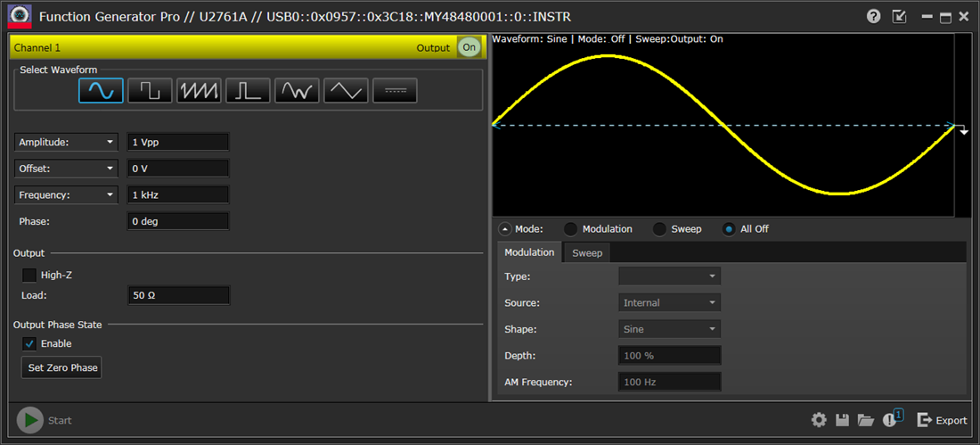980x445 pixels.
Task: Click the Set Zero Phase button
Action: click(61, 367)
